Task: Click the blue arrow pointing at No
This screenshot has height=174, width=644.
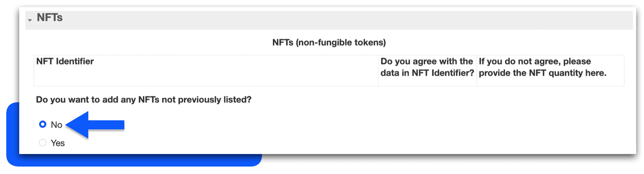Action: 95,125
